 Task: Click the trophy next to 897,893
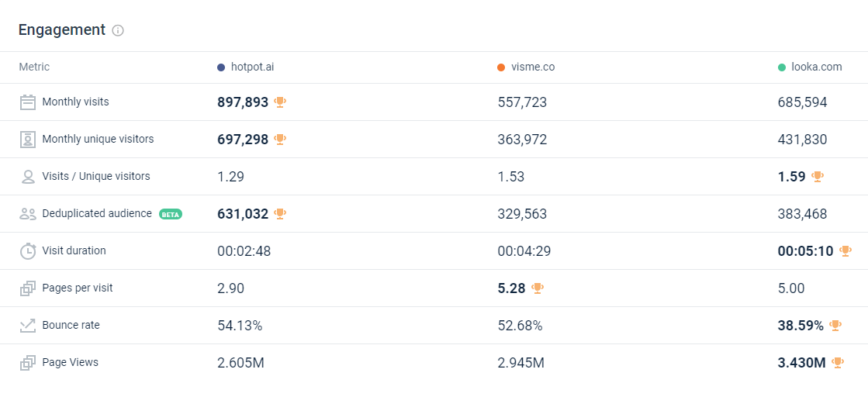click(280, 102)
